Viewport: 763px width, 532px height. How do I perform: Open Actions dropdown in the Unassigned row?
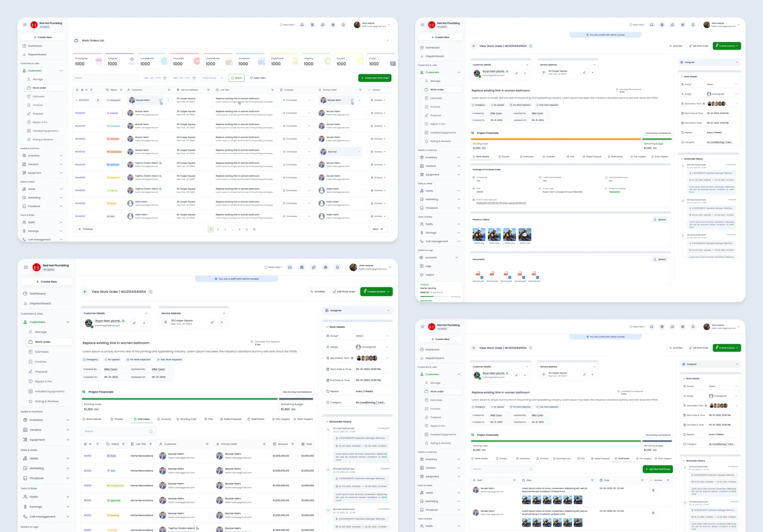point(378,100)
